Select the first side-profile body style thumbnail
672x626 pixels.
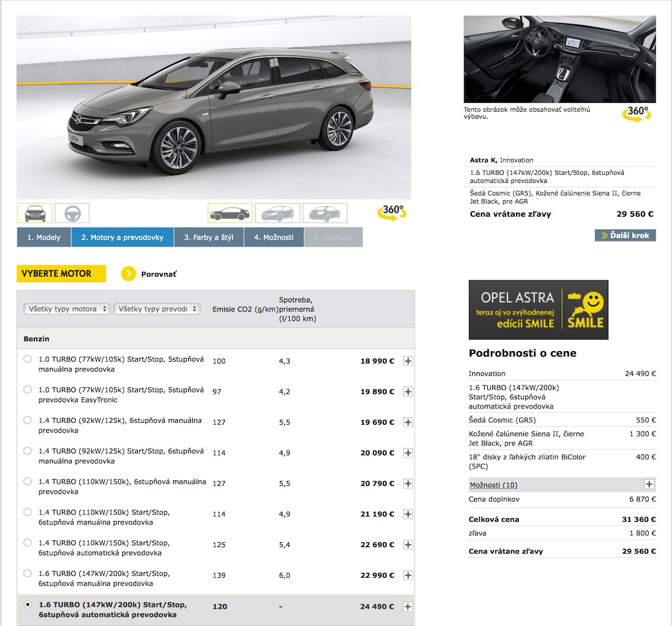coord(230,213)
